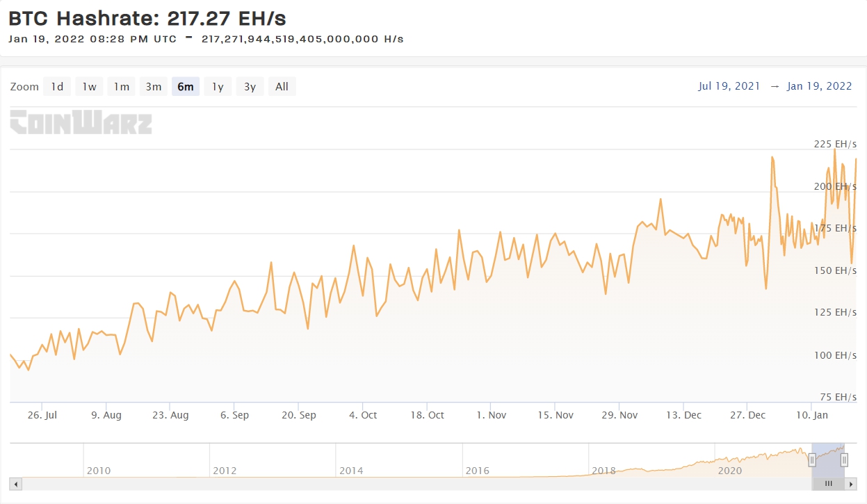This screenshot has height=504, width=867.
Task: Click the CoinWarz watermark logo
Action: tap(81, 122)
